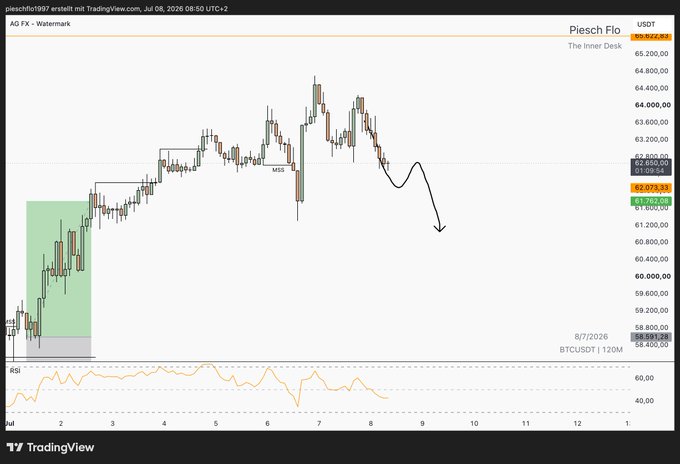The width and height of the screenshot is (680, 464).
Task: Click the Jul label on the time axis
Action: [x=10, y=423]
